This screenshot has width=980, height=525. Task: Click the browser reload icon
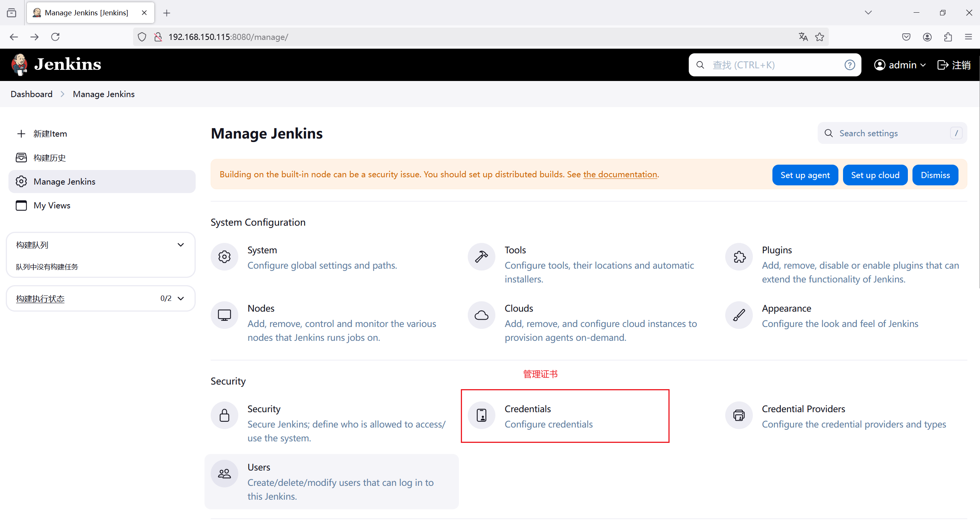pos(55,37)
